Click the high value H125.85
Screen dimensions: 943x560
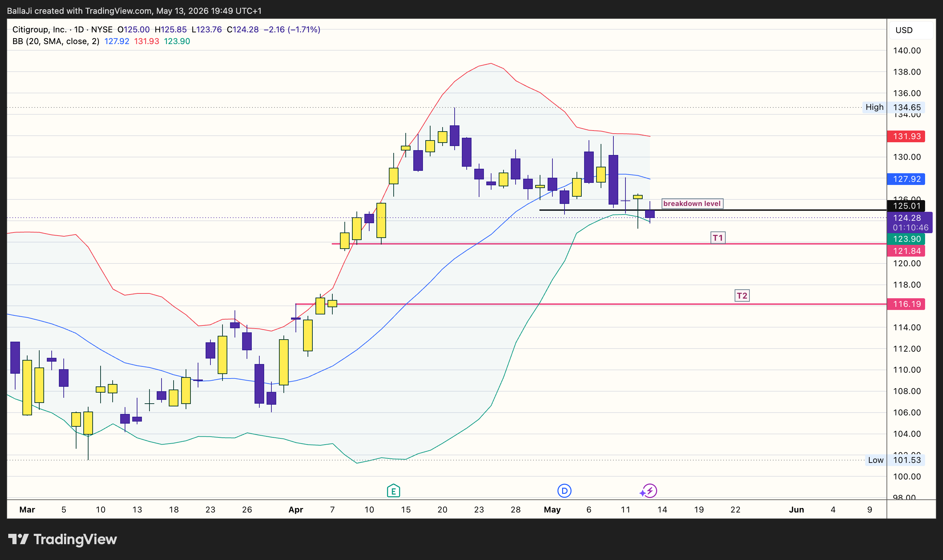point(170,29)
